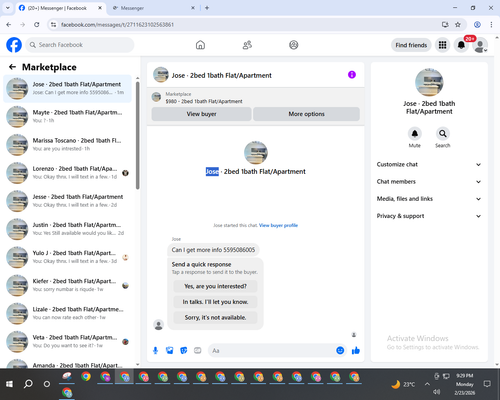The width and height of the screenshot is (500, 400).
Task: Open the Yulo J conversation
Action: click(x=67, y=257)
